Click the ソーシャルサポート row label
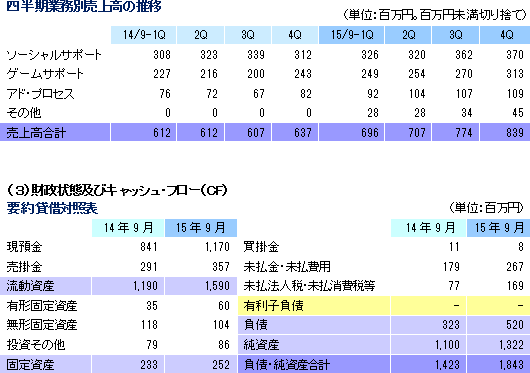 54,55
